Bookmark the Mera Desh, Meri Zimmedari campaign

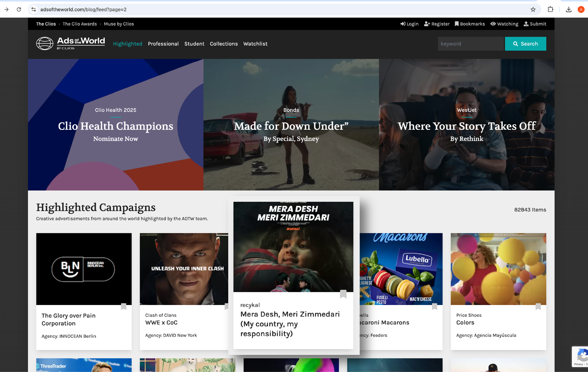[343, 294]
